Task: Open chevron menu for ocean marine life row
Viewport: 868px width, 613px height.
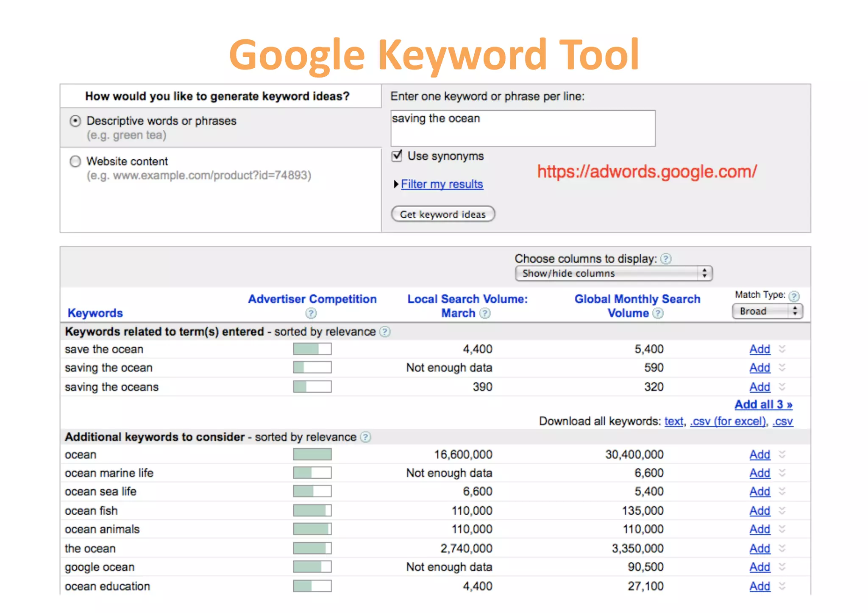Action: coord(782,472)
